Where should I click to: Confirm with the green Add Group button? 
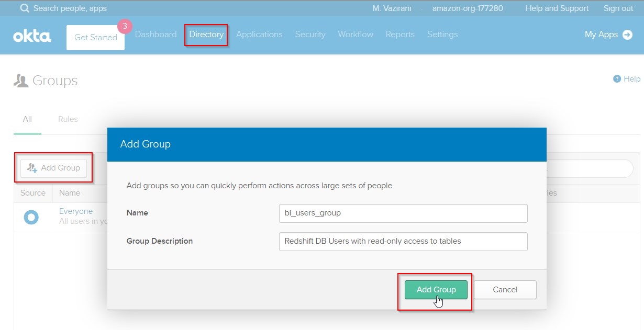[436, 290]
